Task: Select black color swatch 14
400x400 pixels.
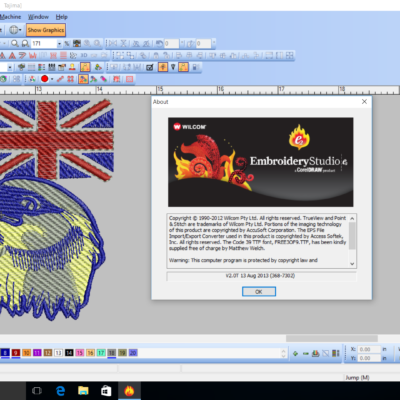Action: point(69,353)
